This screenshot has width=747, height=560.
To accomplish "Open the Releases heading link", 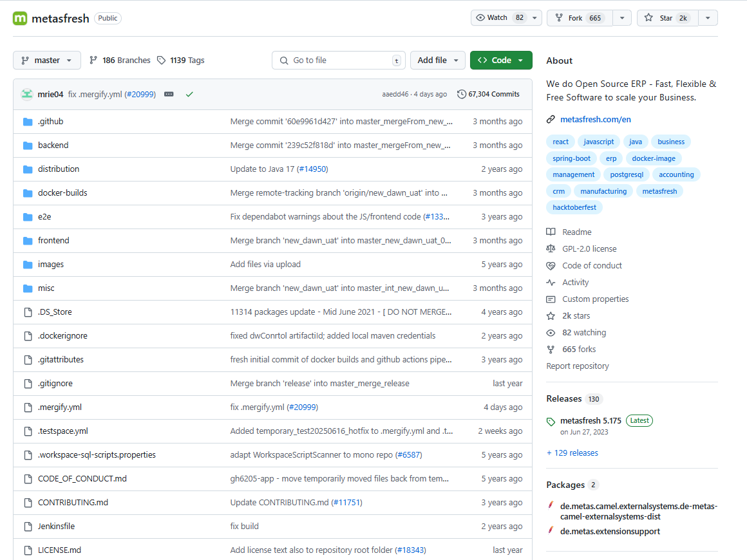I will [564, 398].
